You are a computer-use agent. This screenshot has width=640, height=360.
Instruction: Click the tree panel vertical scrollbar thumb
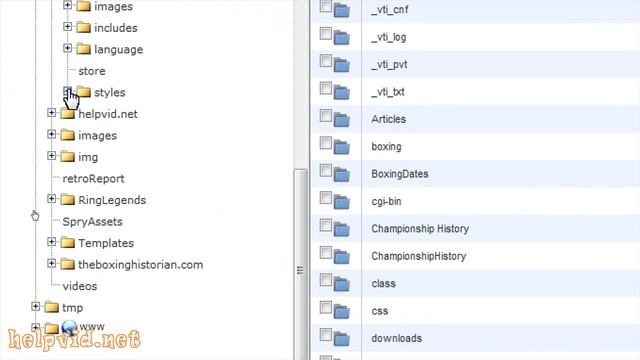[x=300, y=264]
